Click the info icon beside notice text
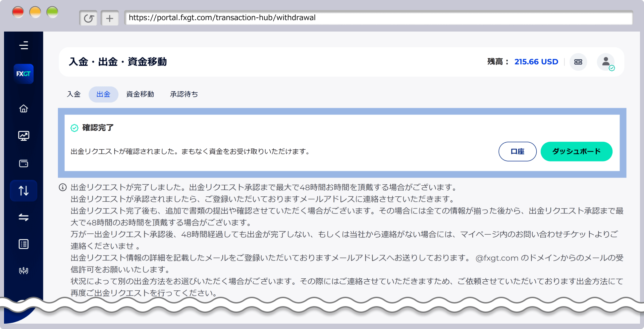The width and height of the screenshot is (644, 329). click(63, 187)
